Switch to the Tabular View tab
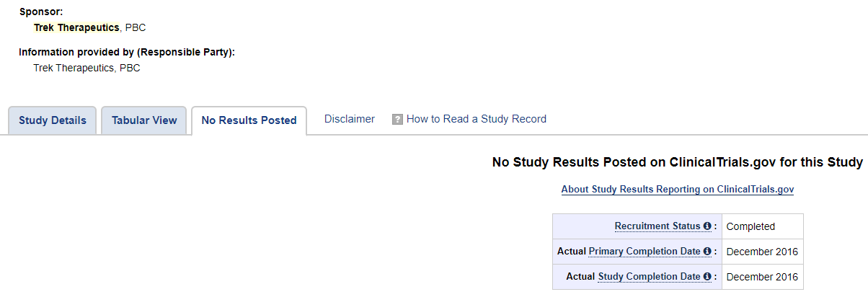This screenshot has height=297, width=868. pos(144,120)
